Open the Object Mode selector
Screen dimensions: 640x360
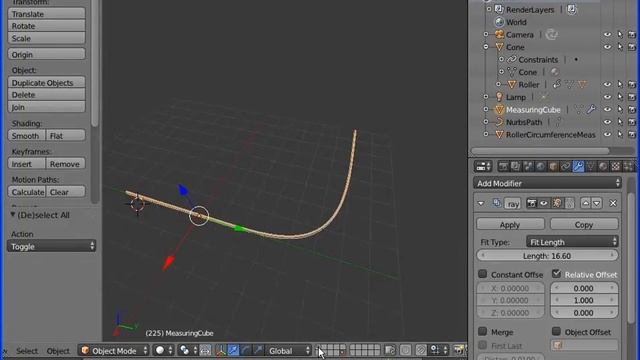click(114, 351)
